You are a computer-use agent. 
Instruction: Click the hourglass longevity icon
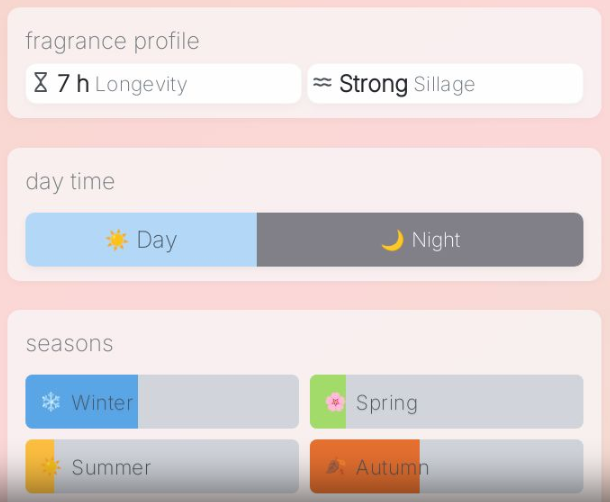point(41,83)
